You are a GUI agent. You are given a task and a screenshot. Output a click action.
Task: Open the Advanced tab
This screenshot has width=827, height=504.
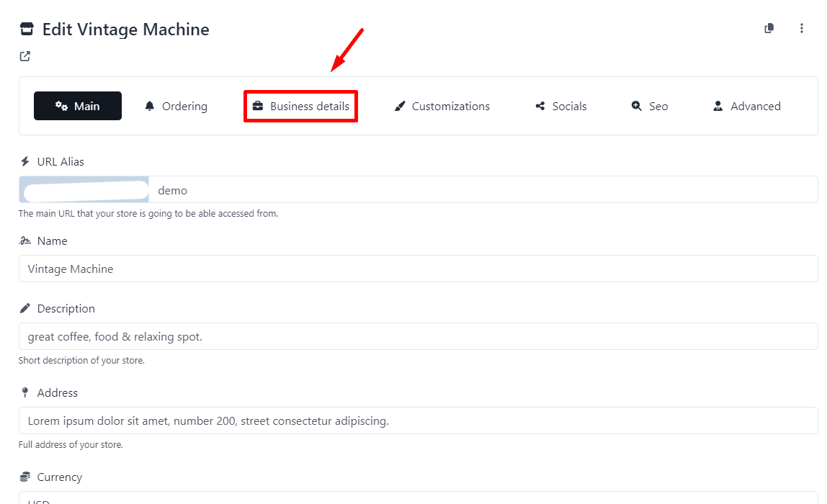pyautogui.click(x=747, y=106)
